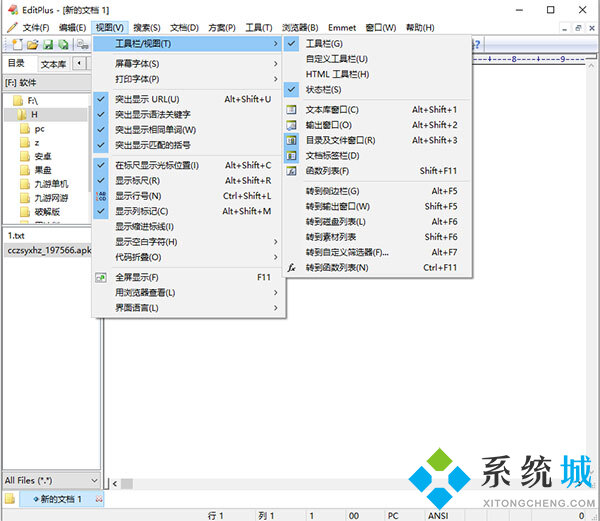Click the 安卓 folder icon
Screen dimensions: 600x521
(x=25, y=156)
